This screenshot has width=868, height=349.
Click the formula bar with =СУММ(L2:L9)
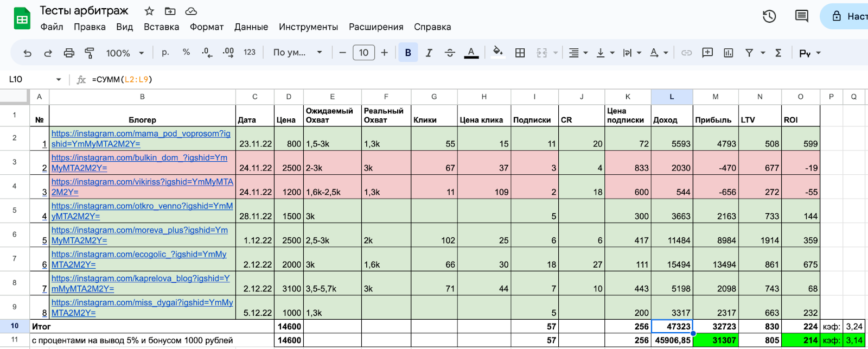coord(477,79)
